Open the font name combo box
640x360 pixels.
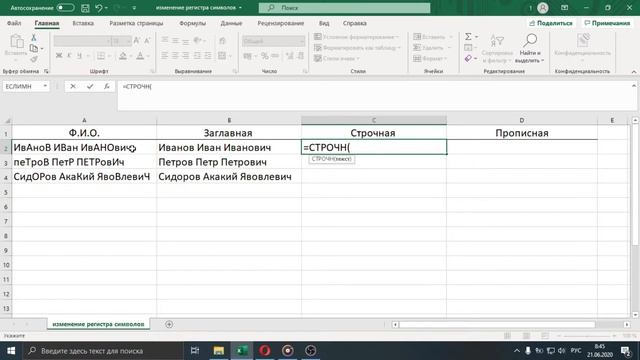(x=82, y=41)
